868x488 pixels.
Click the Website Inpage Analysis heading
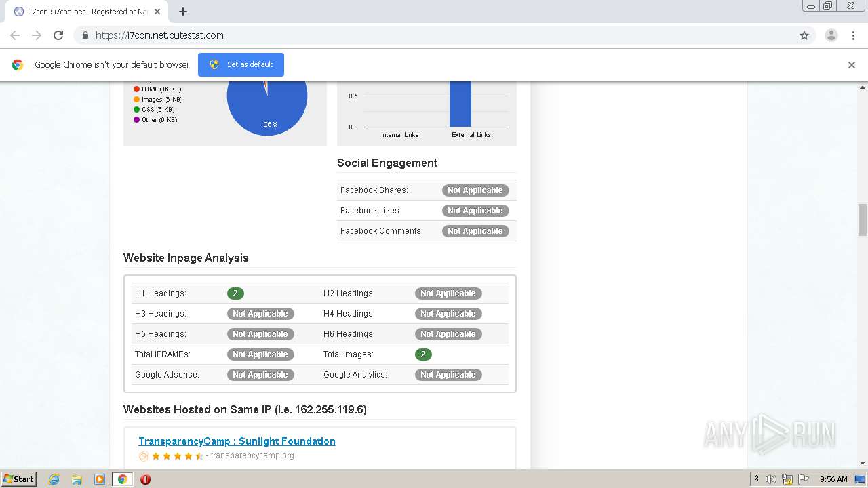(x=186, y=258)
